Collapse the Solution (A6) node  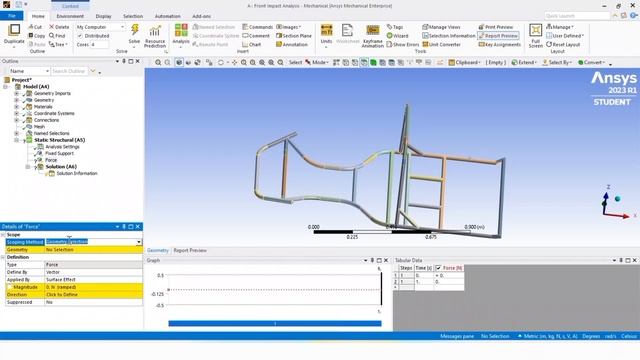pyautogui.click(x=28, y=167)
